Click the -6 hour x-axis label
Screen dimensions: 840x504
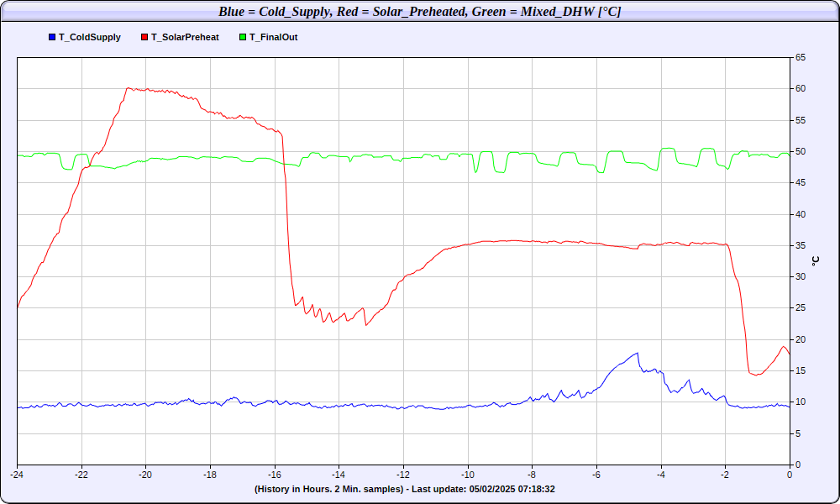point(596,475)
